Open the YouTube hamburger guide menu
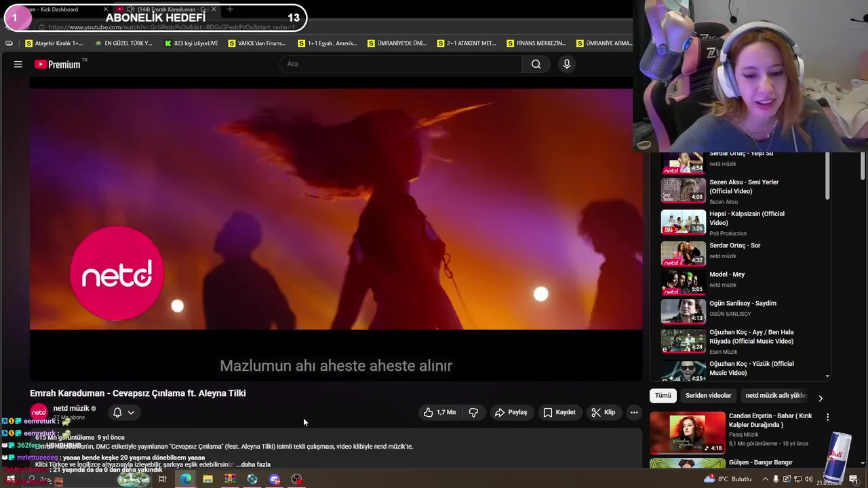Screen dimensions: 868x488 pyautogui.click(x=18, y=64)
